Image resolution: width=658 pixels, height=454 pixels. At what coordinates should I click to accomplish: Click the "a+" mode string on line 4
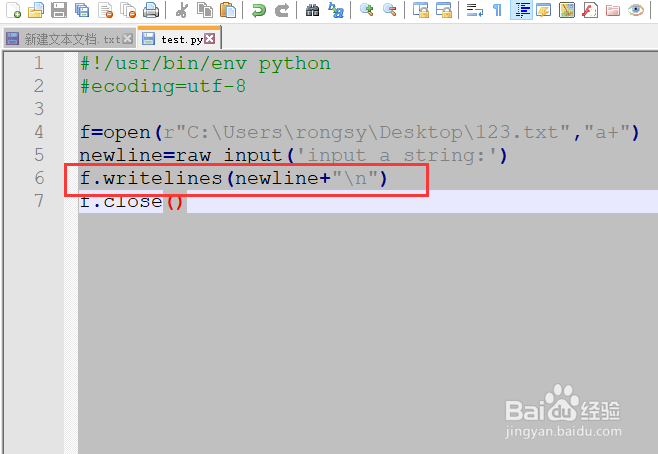pyautogui.click(x=606, y=133)
